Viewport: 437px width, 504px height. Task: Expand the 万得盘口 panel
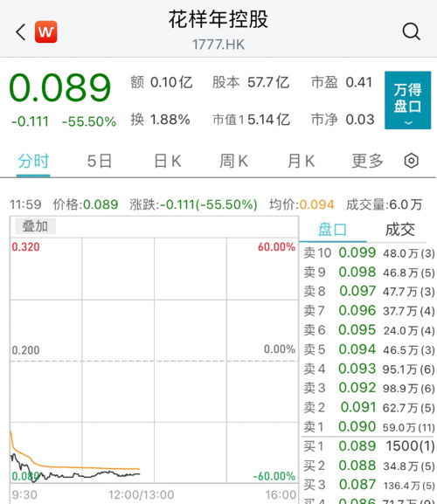tap(408, 100)
